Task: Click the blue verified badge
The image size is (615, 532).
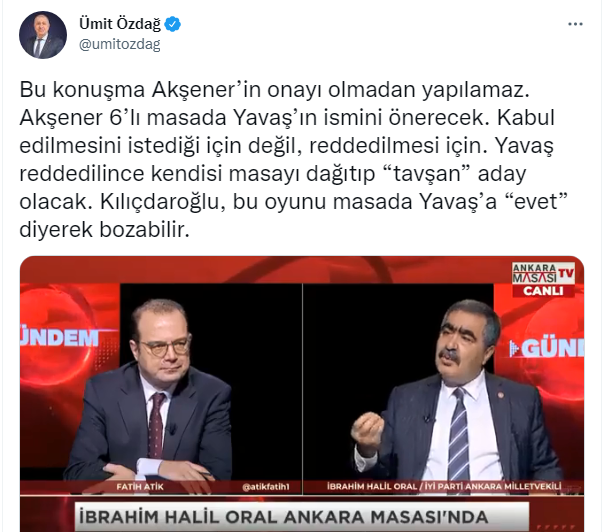Action: point(172,24)
